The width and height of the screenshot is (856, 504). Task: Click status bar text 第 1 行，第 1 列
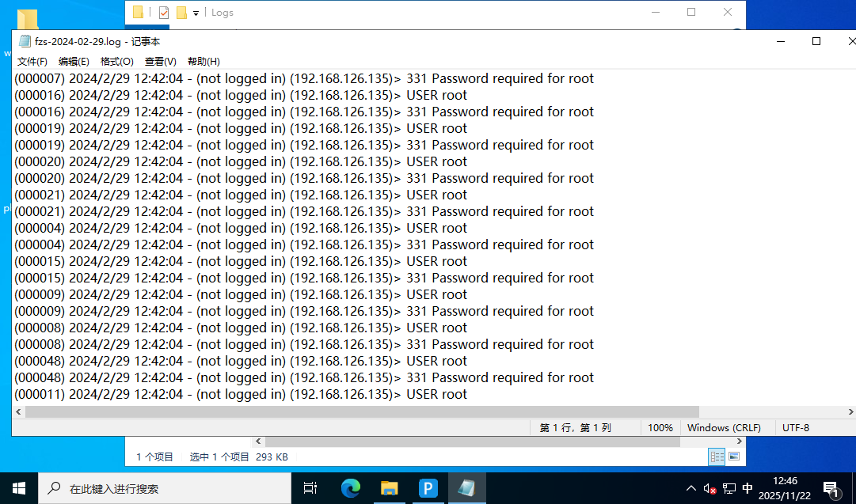(575, 427)
